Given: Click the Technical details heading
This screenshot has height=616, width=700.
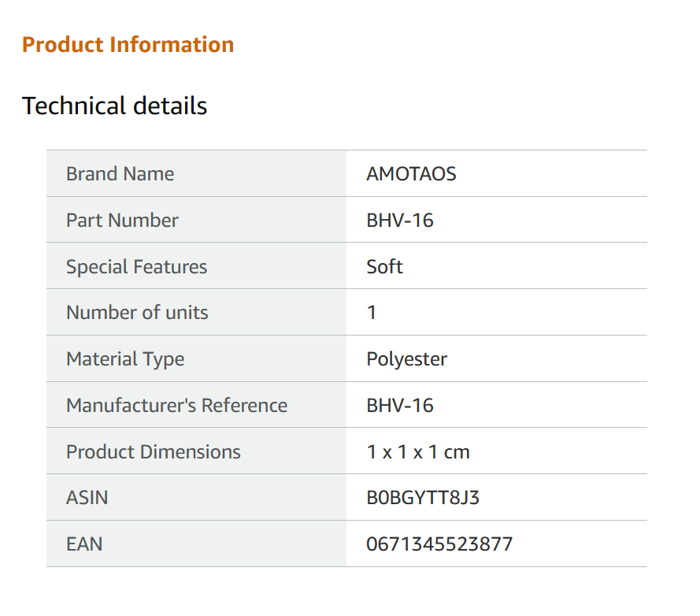Looking at the screenshot, I should 114,106.
